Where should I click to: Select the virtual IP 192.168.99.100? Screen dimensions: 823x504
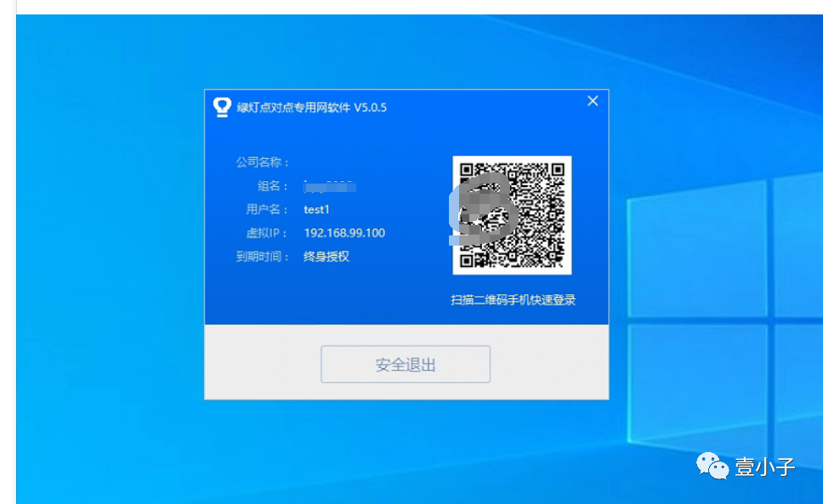344,233
